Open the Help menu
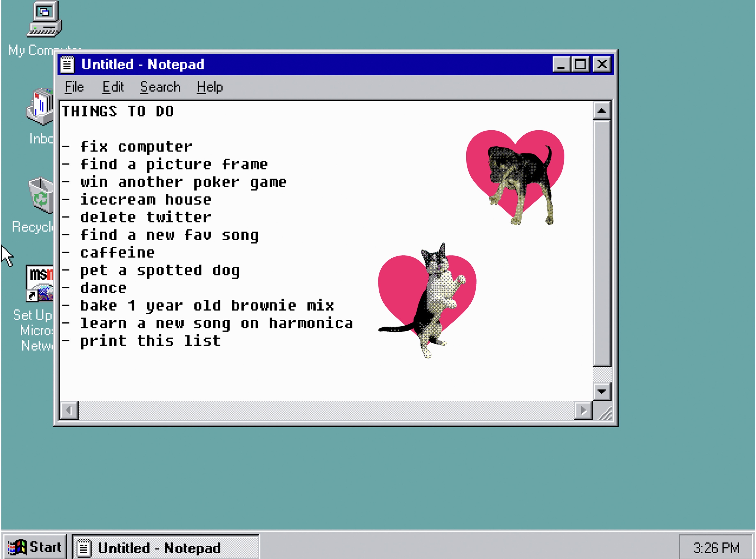The image size is (756, 559). point(210,87)
